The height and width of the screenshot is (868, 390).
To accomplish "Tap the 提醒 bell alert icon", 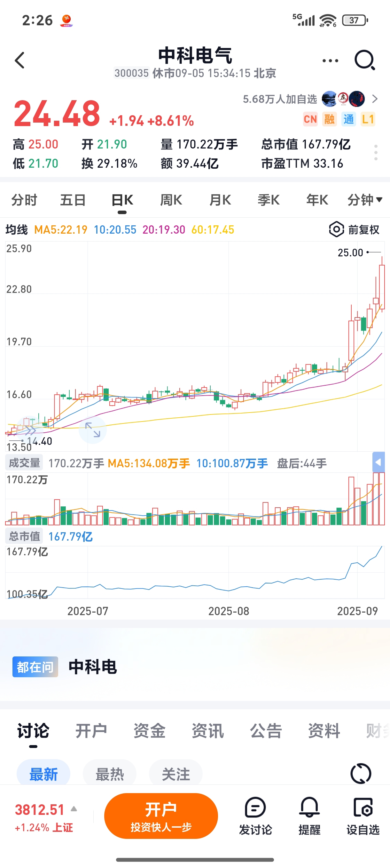I will pyautogui.click(x=309, y=807).
